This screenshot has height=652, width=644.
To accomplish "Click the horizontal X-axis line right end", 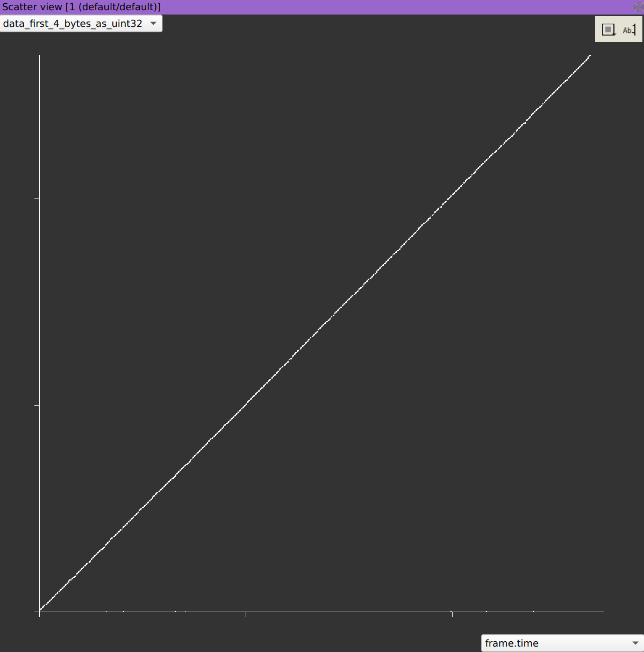I will point(601,612).
